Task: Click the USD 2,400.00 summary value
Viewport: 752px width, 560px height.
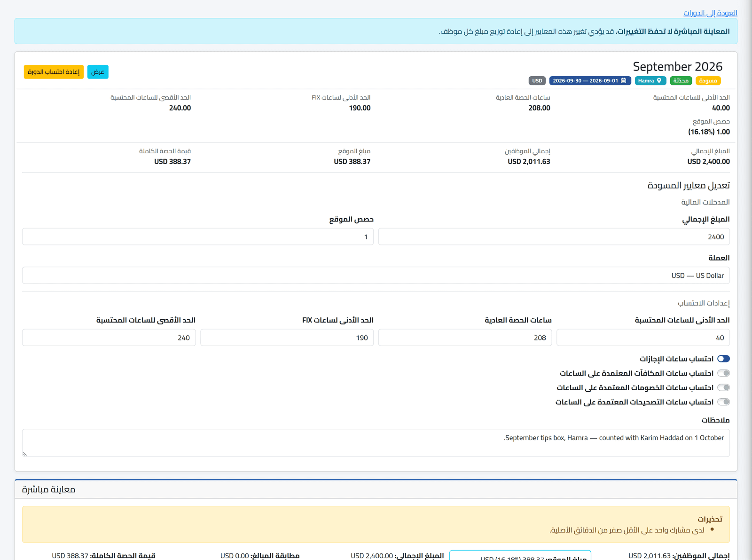Action: 708,161
